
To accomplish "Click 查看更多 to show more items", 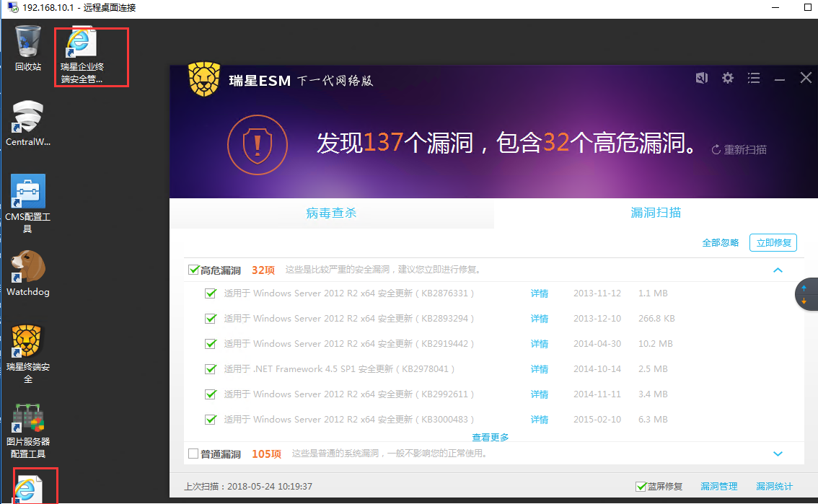I will (491, 437).
